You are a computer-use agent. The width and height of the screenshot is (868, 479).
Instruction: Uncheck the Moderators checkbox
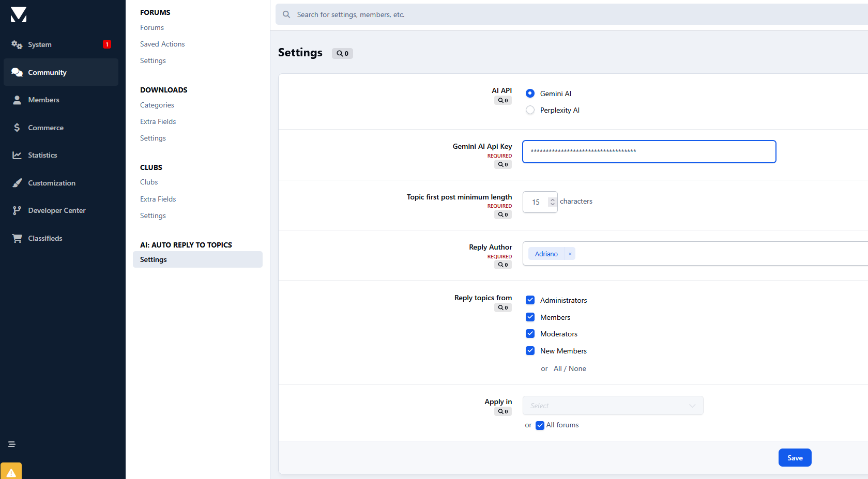[x=530, y=334]
